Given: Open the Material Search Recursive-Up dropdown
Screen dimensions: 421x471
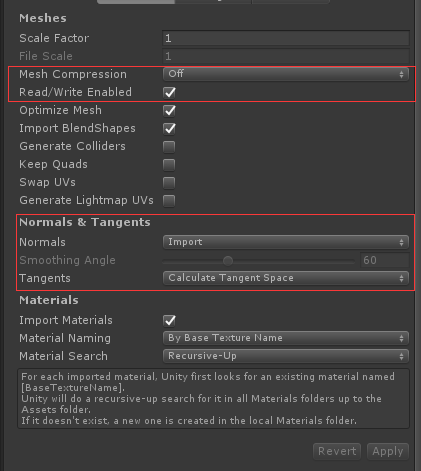Looking at the screenshot, I should 286,356.
